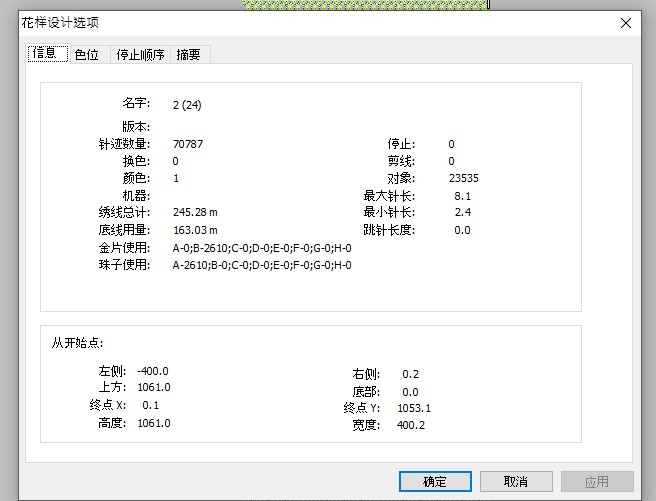This screenshot has width=656, height=501.
Task: Close the 花样设计选项 dialog
Action: tap(625, 23)
